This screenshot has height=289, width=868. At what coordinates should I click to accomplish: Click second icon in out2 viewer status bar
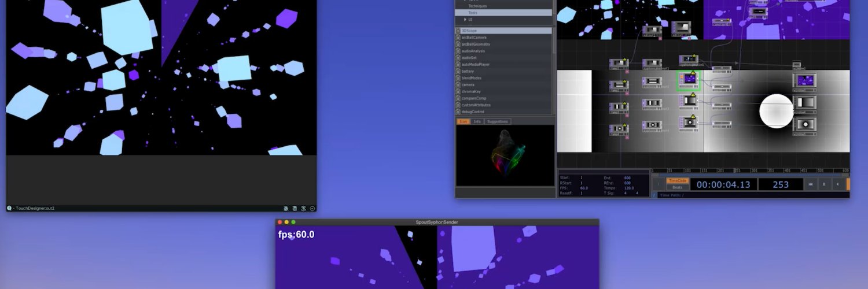(295, 208)
